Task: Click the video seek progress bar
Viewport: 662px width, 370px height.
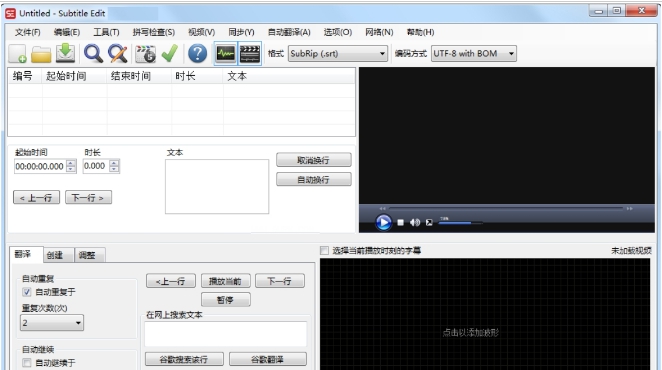Action: [506, 208]
